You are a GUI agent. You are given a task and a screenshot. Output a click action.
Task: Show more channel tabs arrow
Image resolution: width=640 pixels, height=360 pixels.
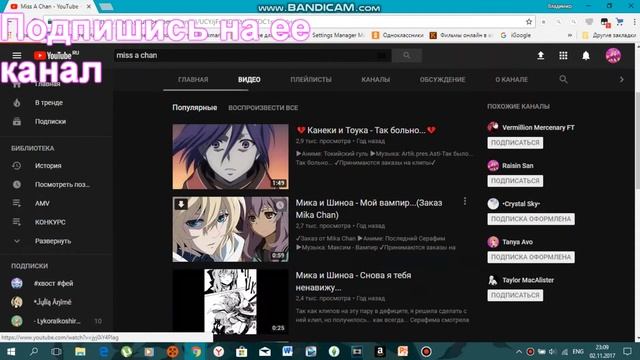(x=621, y=80)
